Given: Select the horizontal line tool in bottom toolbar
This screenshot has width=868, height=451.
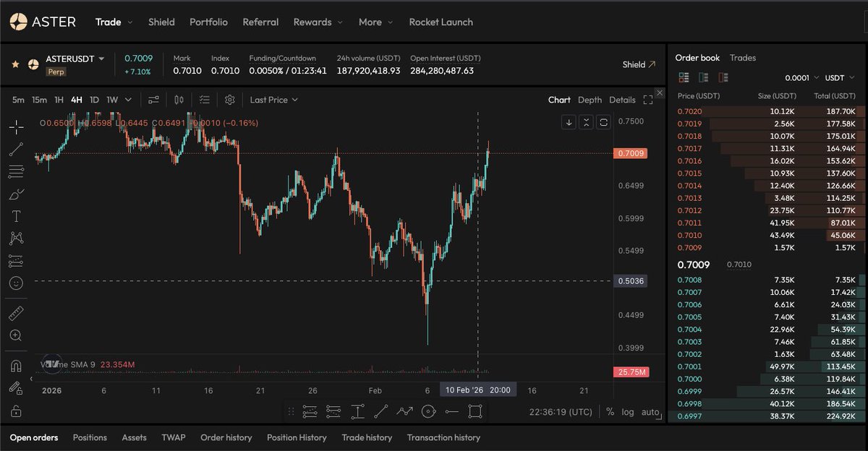Looking at the screenshot, I should click(x=452, y=411).
